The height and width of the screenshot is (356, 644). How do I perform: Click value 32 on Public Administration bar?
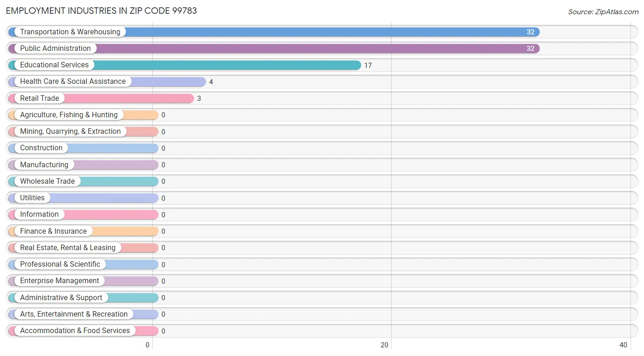tap(530, 49)
